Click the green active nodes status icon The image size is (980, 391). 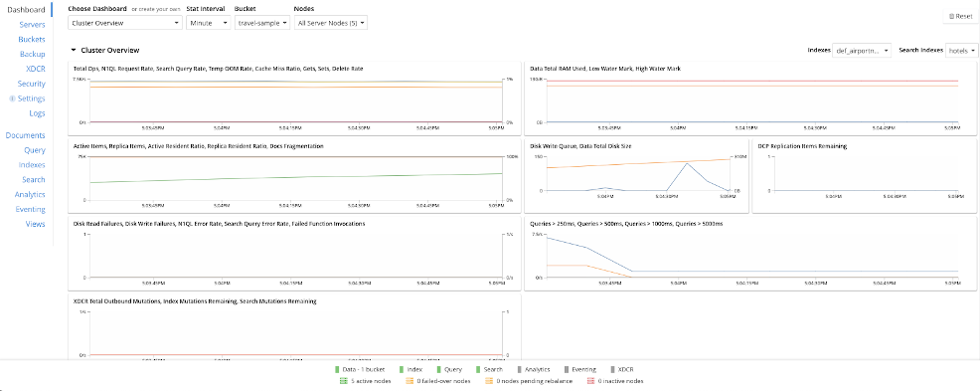pyautogui.click(x=344, y=380)
